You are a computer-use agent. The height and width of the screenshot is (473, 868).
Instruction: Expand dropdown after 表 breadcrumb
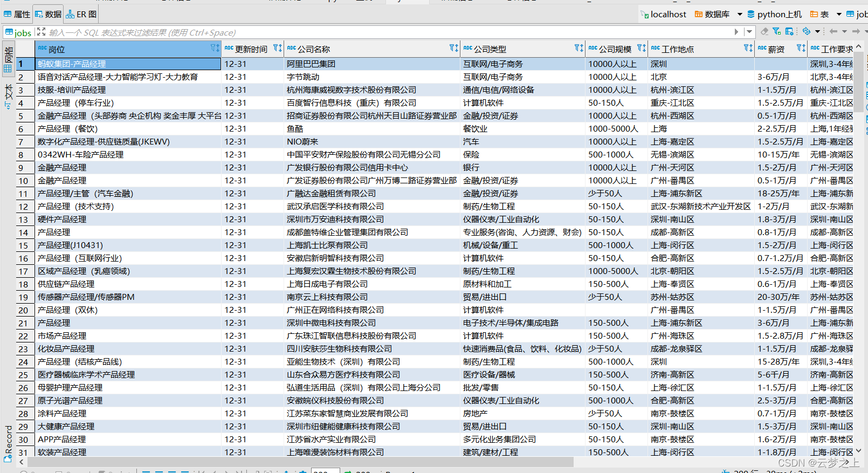pos(839,15)
